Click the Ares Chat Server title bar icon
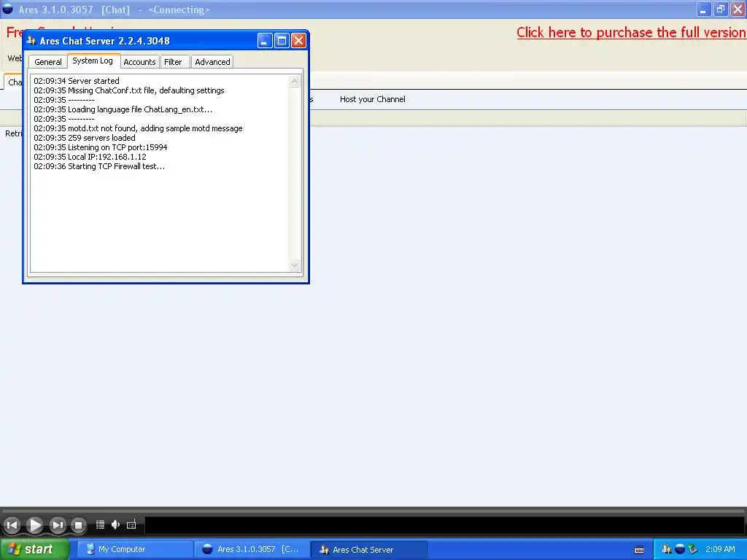 coord(31,41)
